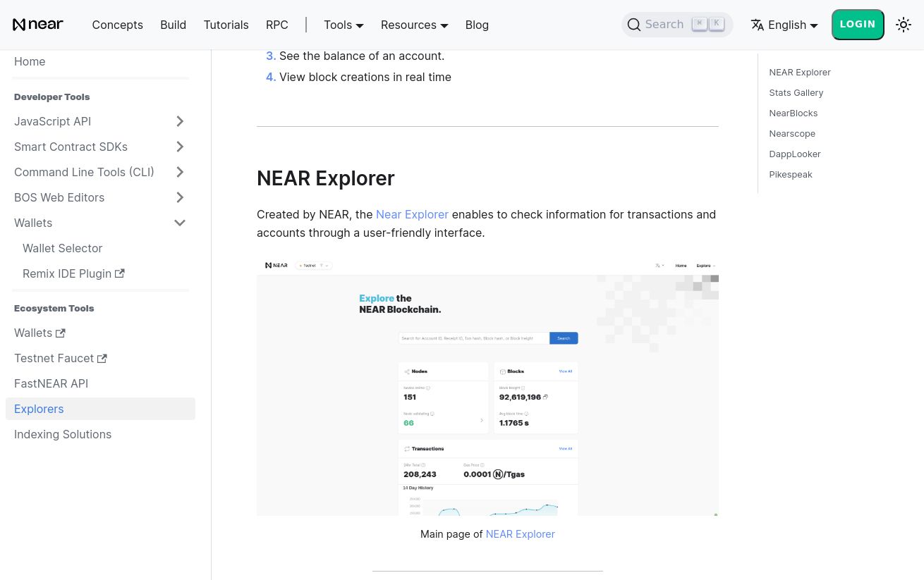Collapse the Wallets section
The height and width of the screenshot is (580, 924).
click(180, 223)
